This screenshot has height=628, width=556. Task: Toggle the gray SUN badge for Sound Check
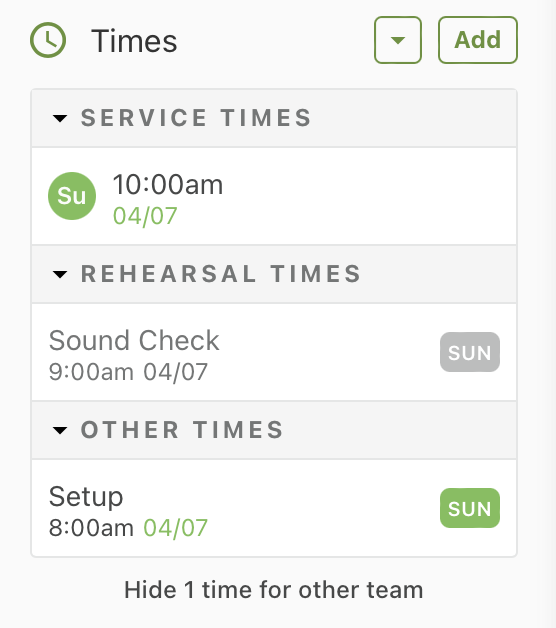pyautogui.click(x=469, y=352)
